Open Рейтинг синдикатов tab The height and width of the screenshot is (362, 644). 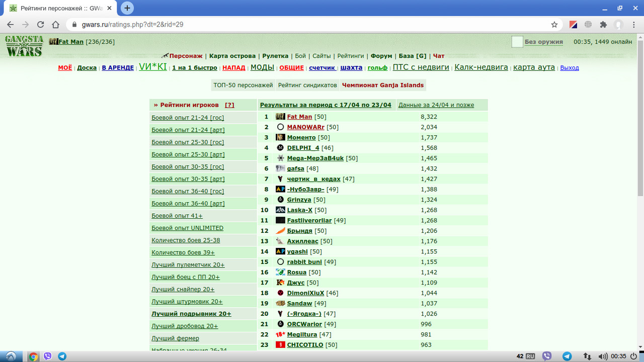tap(307, 85)
